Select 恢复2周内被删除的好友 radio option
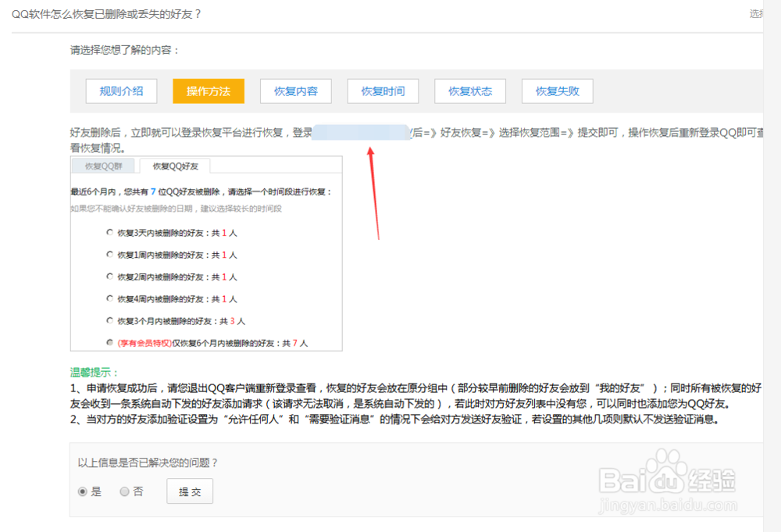This screenshot has height=532, width=781. [109, 276]
